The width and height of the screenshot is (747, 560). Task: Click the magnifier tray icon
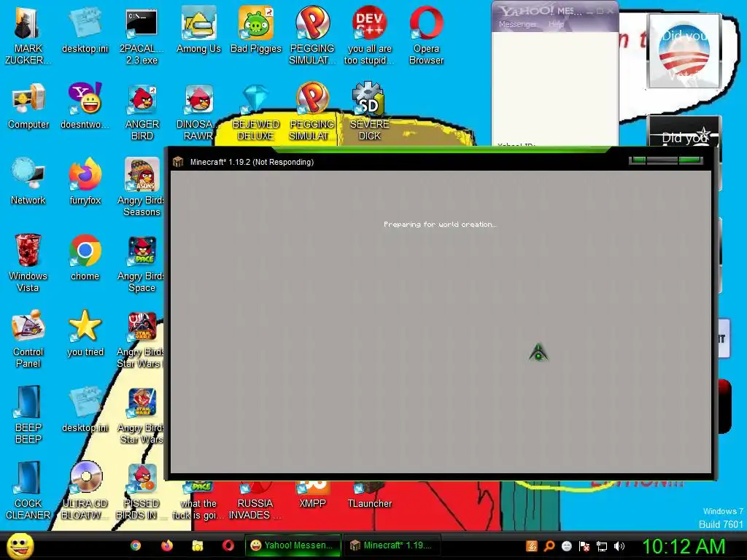click(x=549, y=546)
